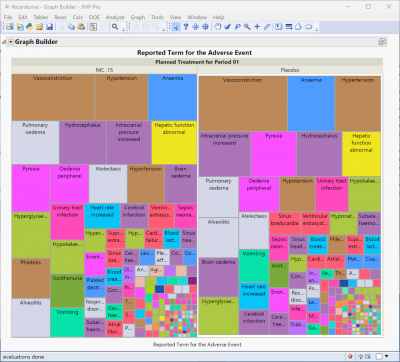Select the crosshairs plus tool
This screenshot has width=400, height=362.
click(x=257, y=27)
